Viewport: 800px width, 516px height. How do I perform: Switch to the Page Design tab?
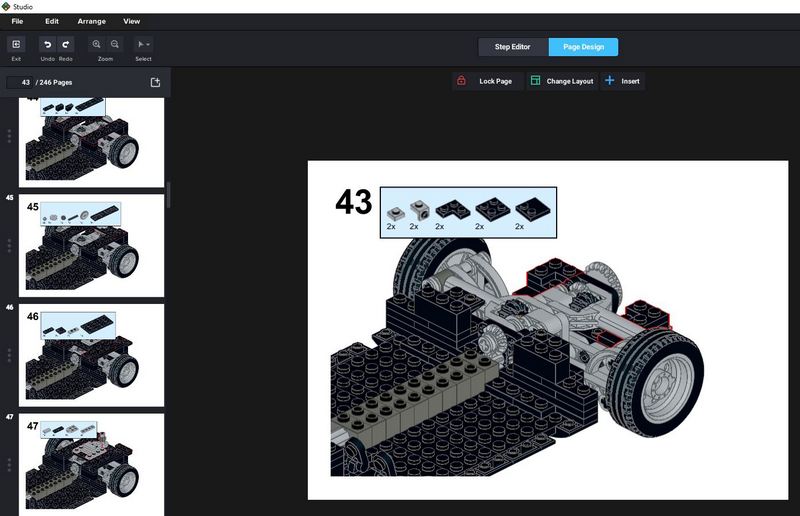[x=583, y=47]
